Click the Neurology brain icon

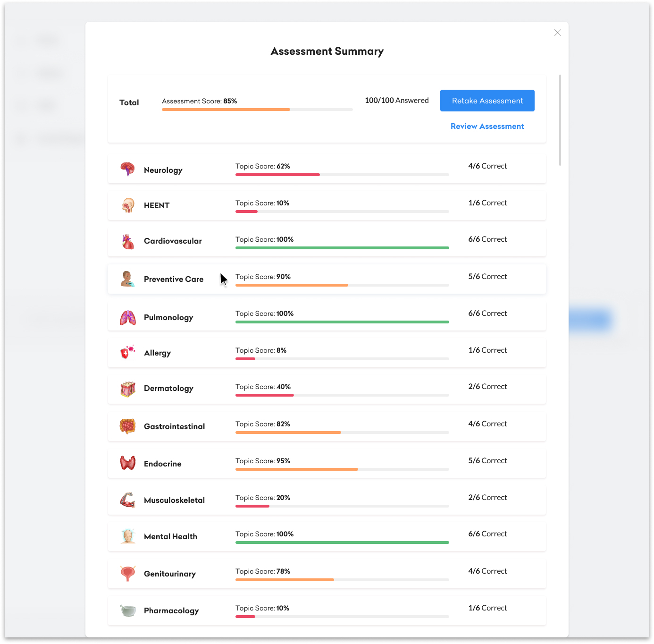click(127, 169)
